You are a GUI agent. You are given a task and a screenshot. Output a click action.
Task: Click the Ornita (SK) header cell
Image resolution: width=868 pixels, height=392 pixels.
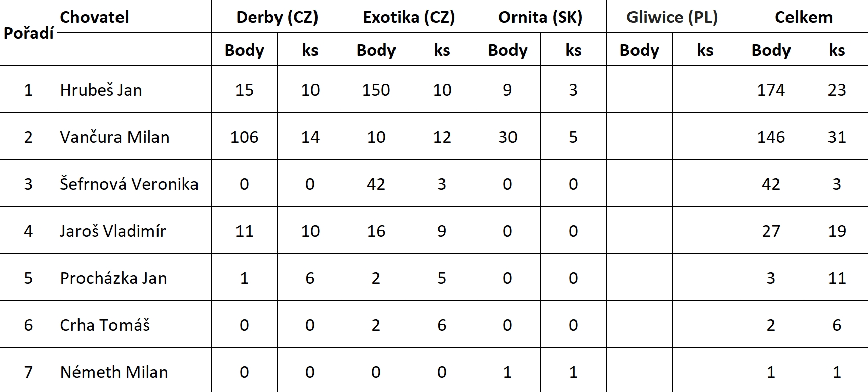[x=540, y=17]
